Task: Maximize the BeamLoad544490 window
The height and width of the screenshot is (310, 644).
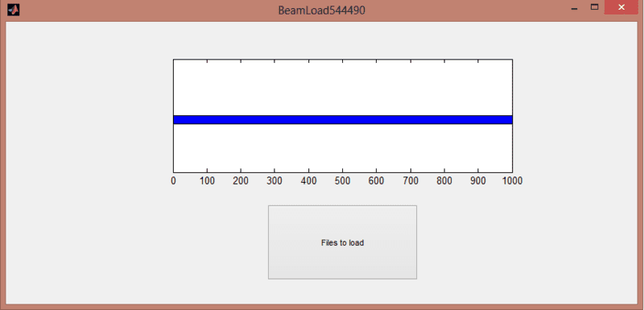Action: 594,7
